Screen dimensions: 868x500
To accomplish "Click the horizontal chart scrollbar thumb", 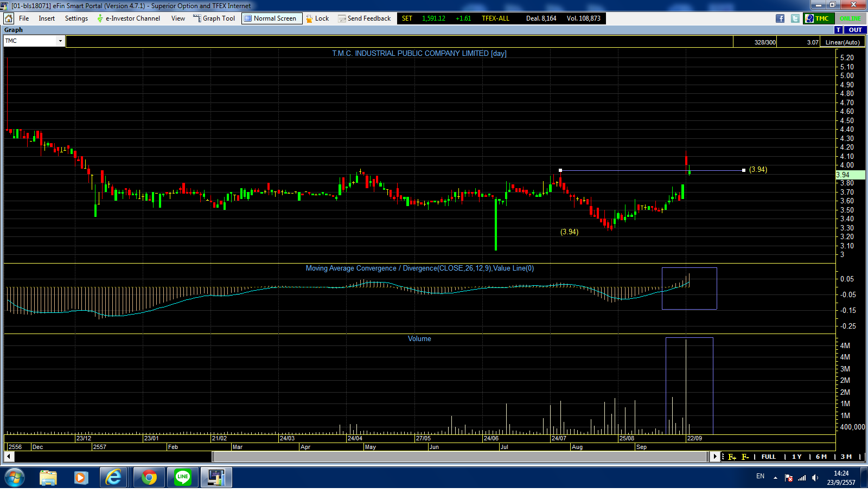I will pyautogui.click(x=461, y=457).
